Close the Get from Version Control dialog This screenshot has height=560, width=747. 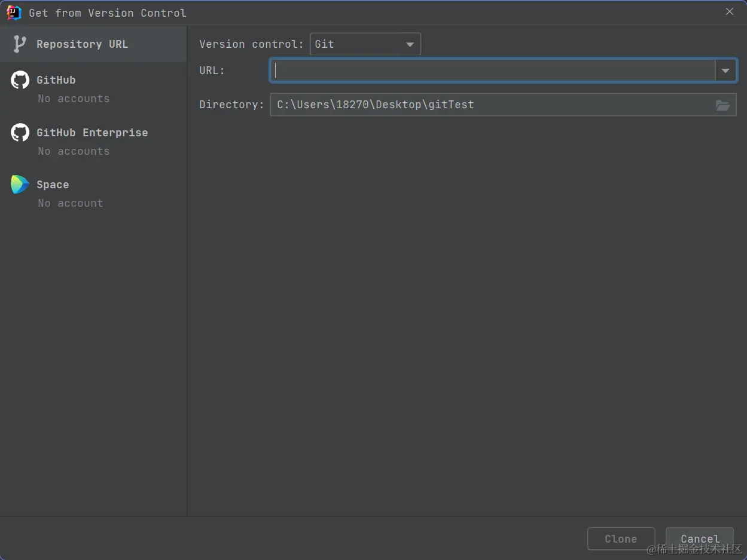[x=730, y=12]
